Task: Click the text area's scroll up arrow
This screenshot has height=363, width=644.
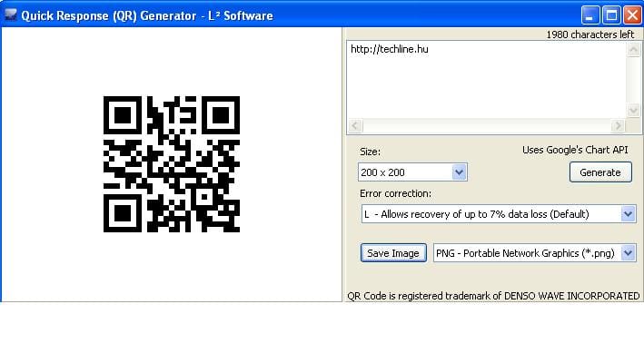Action: (633, 50)
